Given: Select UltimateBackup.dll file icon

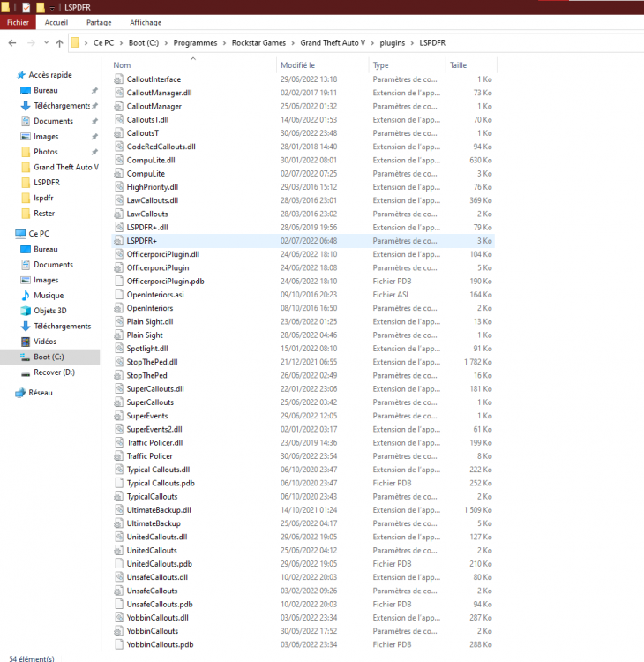Looking at the screenshot, I should (x=119, y=510).
